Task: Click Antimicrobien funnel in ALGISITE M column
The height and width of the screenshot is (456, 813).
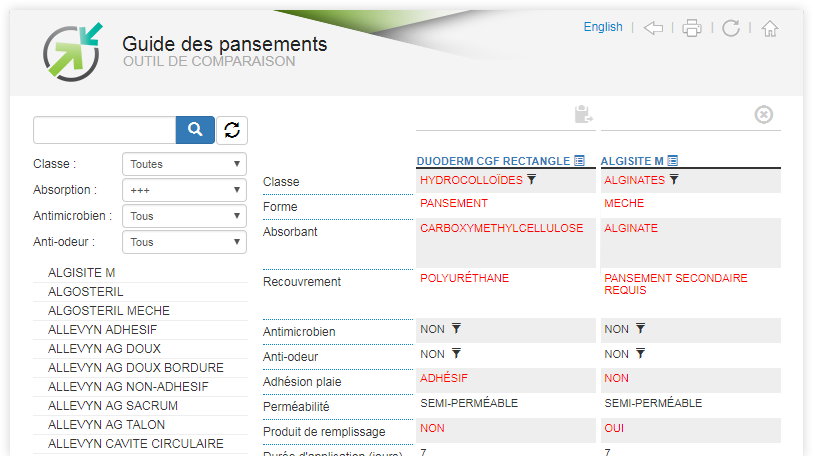Action: pos(640,328)
